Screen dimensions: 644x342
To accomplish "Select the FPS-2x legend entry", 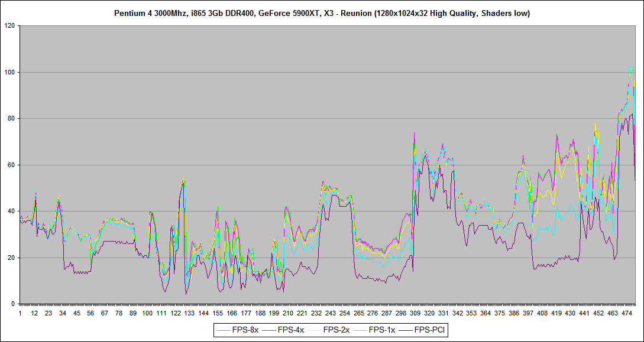I will tap(336, 331).
